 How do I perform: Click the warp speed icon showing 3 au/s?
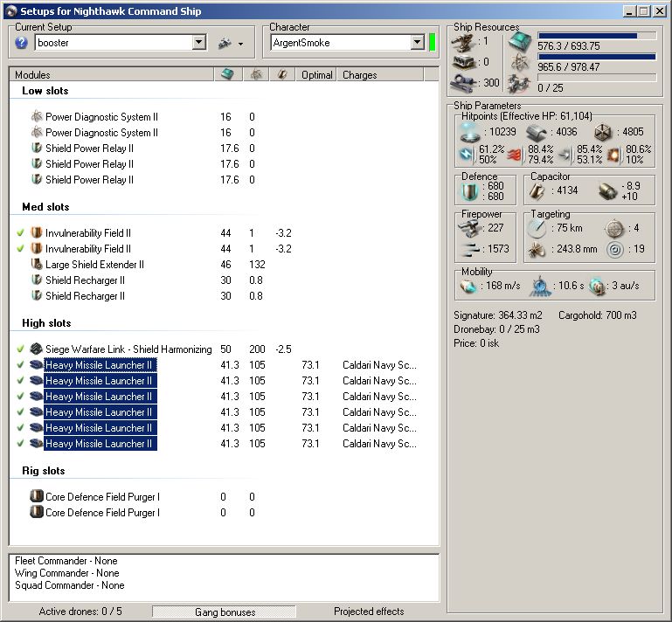point(597,287)
